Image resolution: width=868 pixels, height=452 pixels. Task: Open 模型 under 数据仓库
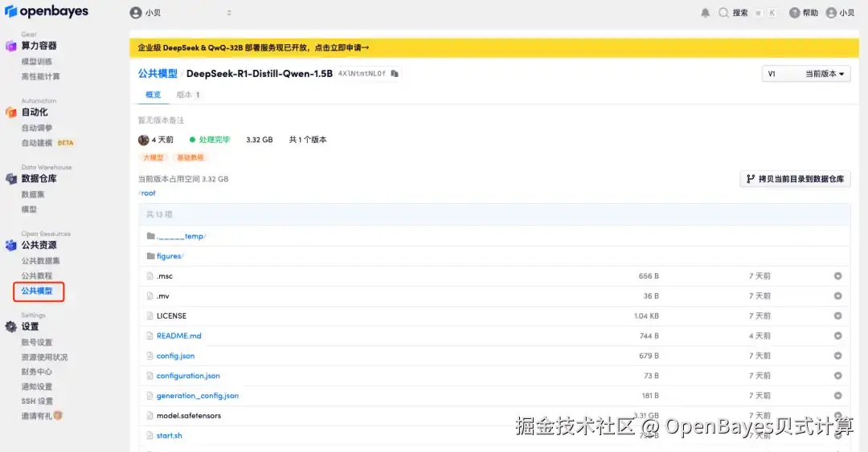point(29,209)
